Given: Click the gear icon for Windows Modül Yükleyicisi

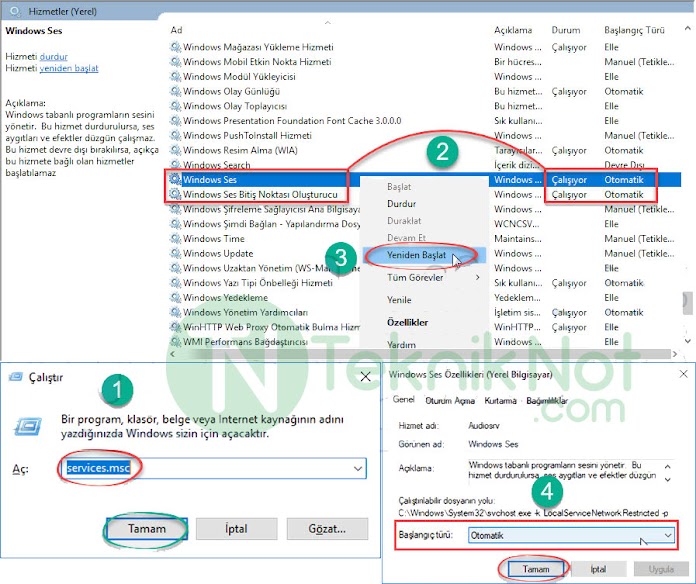Looking at the screenshot, I should [x=176, y=76].
